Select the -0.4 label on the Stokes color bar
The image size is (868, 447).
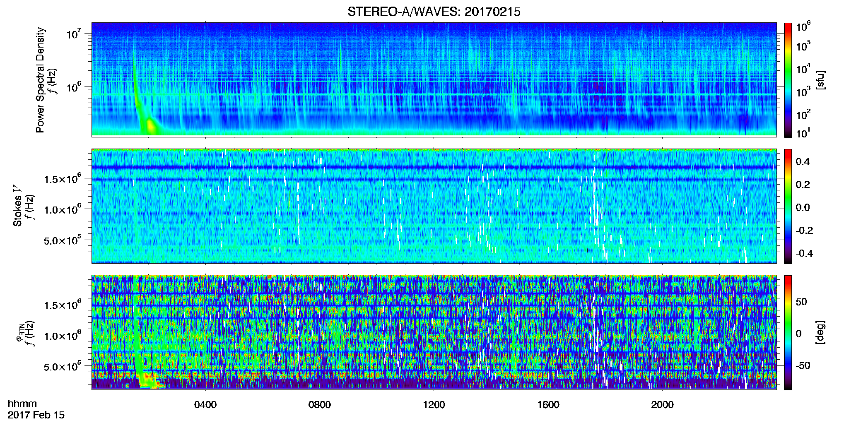pyautogui.click(x=804, y=253)
